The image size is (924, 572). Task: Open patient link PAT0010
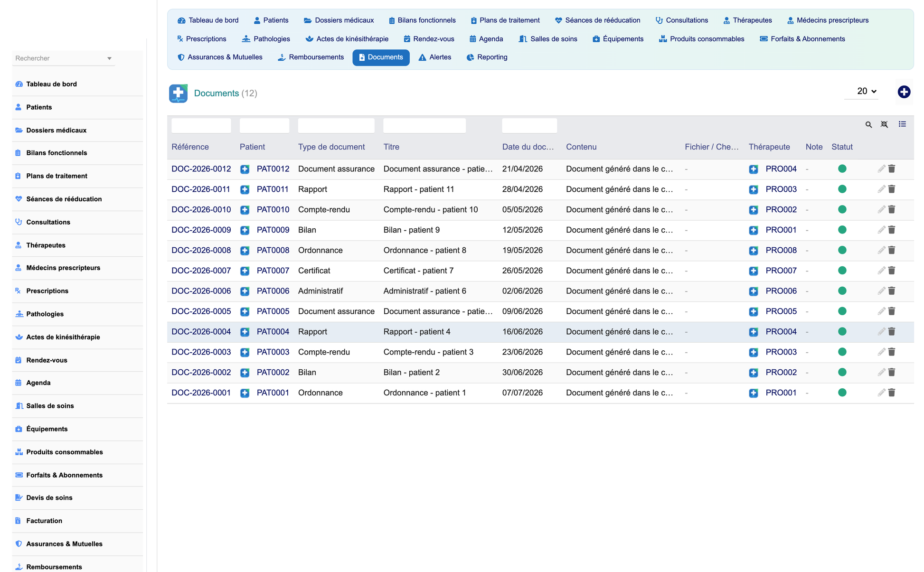tap(273, 210)
